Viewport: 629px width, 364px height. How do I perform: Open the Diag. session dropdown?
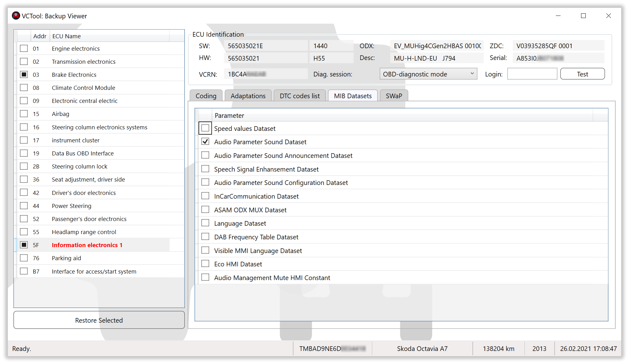(428, 74)
